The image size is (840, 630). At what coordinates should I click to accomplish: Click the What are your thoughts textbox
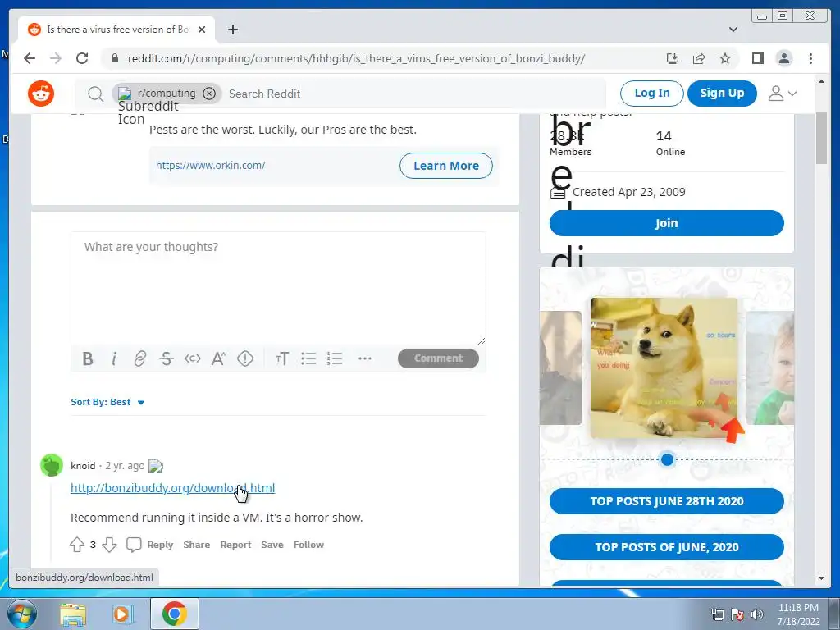278,290
